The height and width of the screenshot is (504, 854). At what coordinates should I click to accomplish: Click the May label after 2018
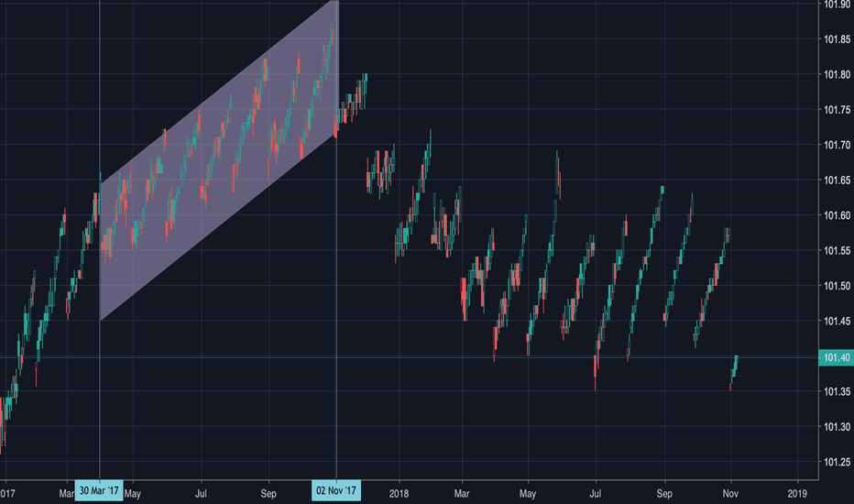pyautogui.click(x=527, y=494)
